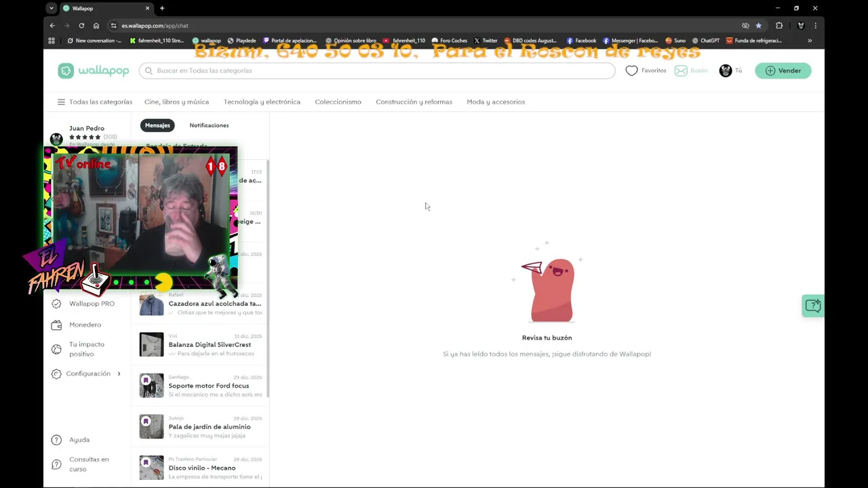Open the Buzón envelope icon

click(681, 70)
